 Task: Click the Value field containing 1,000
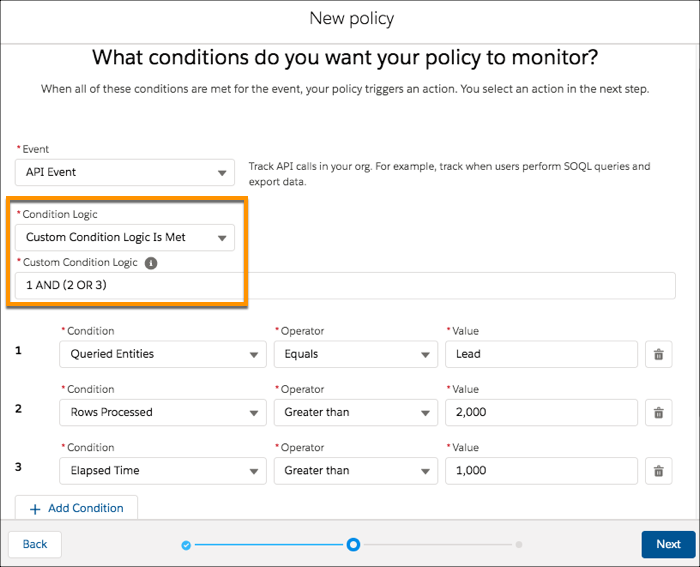541,471
